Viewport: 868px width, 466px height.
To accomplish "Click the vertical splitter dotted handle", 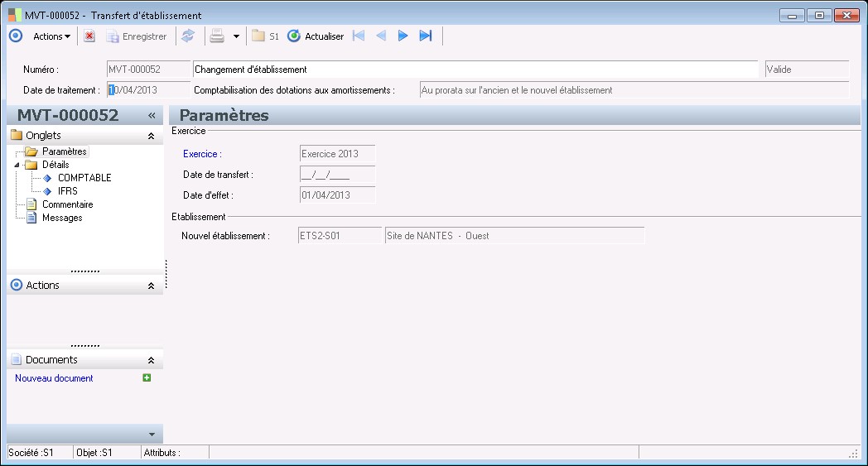I will tap(166, 274).
